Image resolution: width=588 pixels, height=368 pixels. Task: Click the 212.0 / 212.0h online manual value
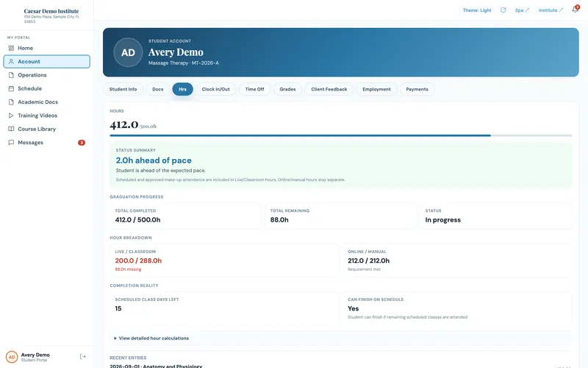pos(369,261)
